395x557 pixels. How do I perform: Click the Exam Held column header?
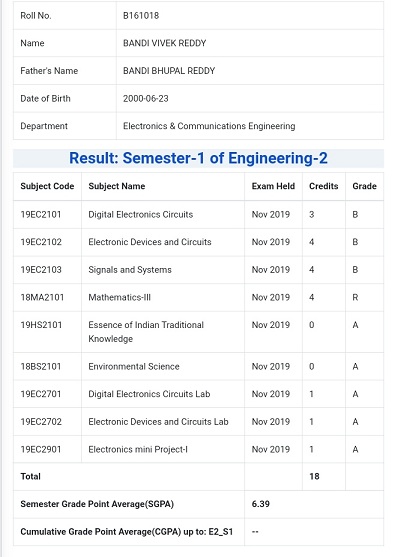click(x=273, y=186)
